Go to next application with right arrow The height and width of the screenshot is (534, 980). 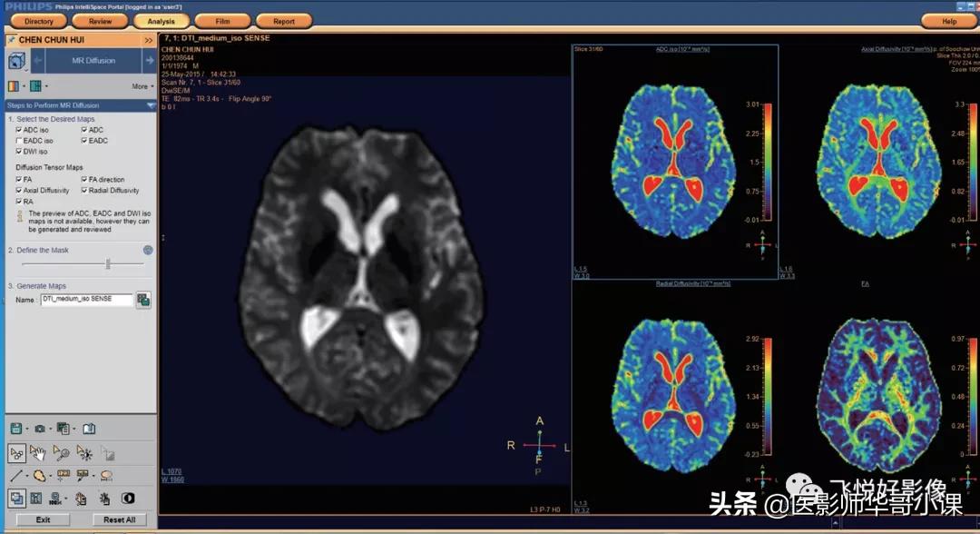[150, 61]
